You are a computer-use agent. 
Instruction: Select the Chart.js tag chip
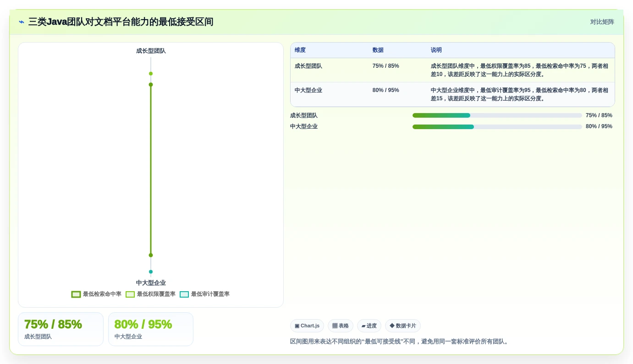307,326
